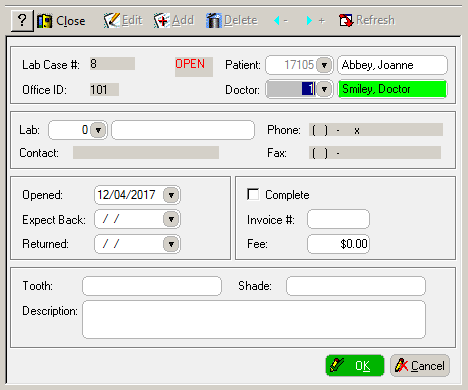Open the Patient number dropdown
468x390 pixels.
point(324,65)
